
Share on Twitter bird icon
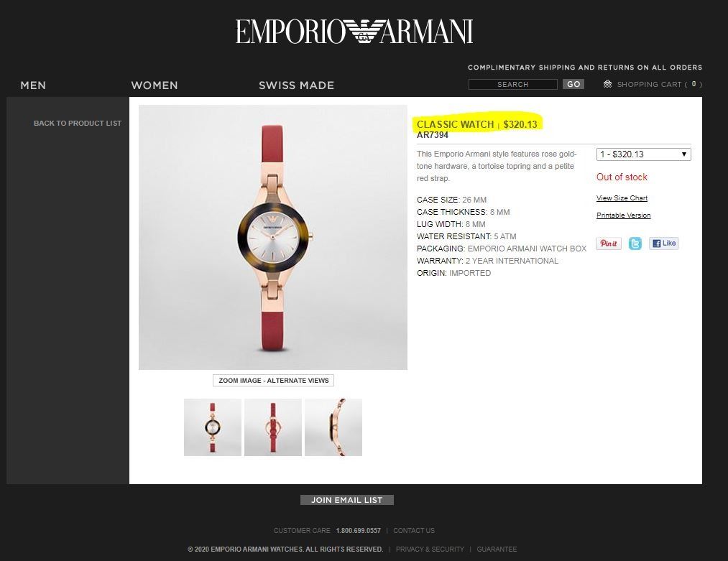635,243
